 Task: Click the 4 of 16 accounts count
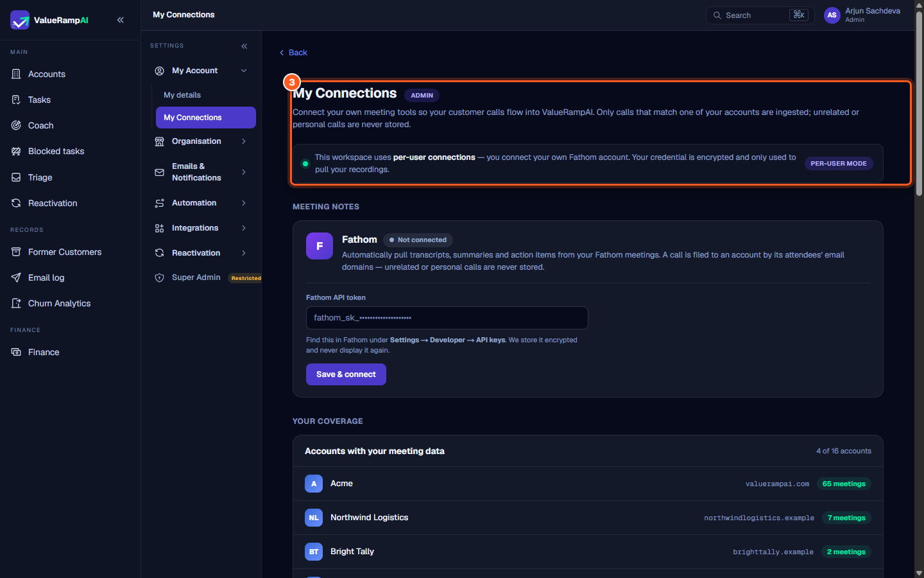point(844,451)
